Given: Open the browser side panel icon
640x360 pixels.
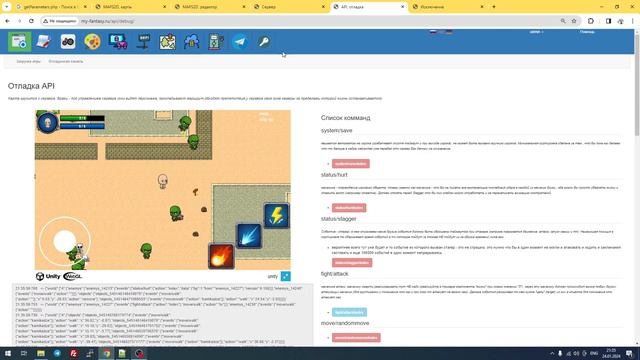Looking at the screenshot, I should (608, 21).
